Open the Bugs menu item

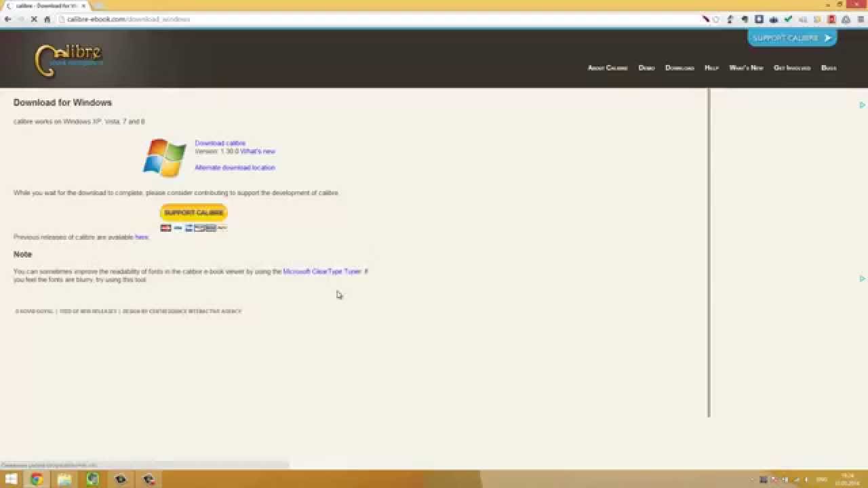tap(829, 68)
